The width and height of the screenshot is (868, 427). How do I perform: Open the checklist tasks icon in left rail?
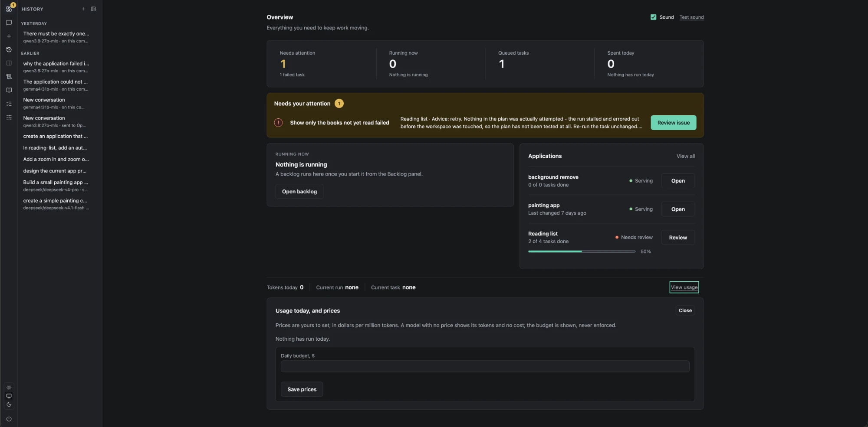(x=9, y=104)
